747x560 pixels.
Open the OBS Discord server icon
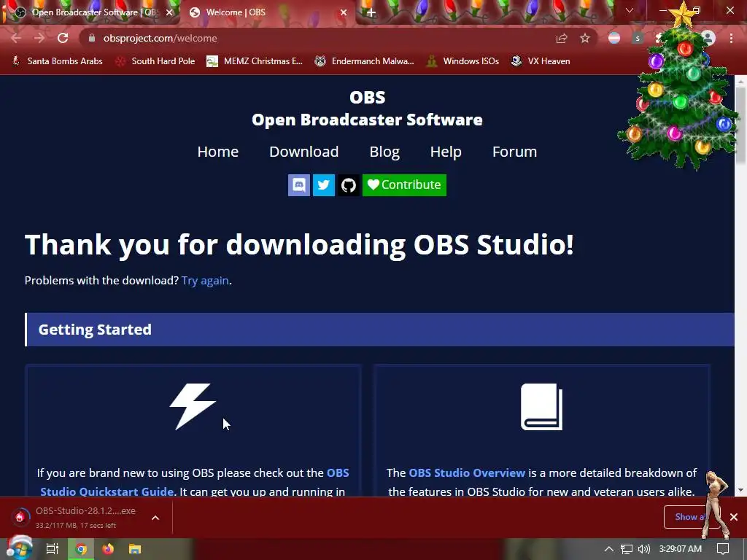298,184
